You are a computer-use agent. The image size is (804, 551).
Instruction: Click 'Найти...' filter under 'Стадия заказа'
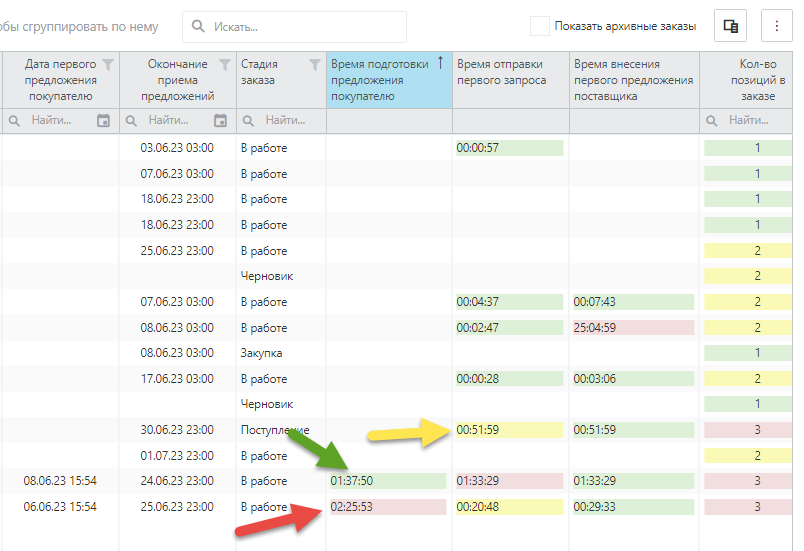pos(285,121)
